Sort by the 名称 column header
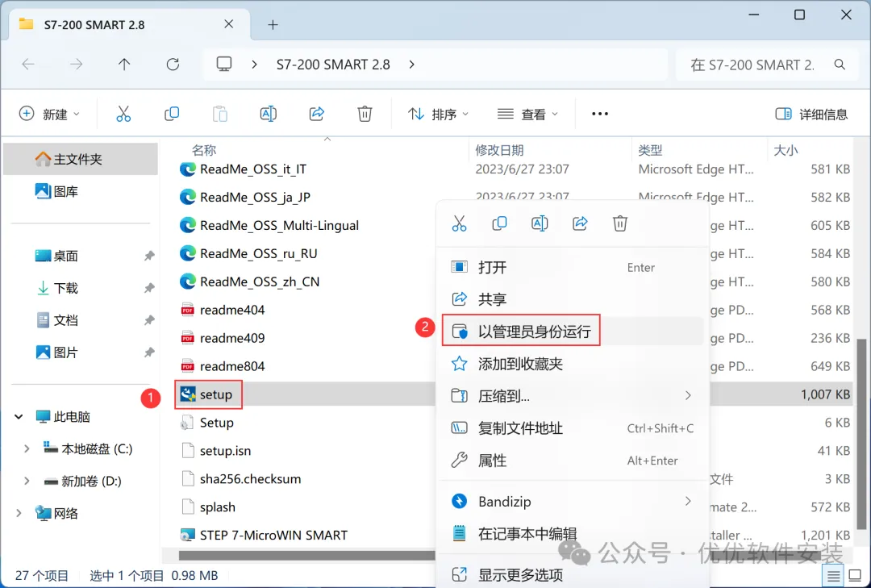This screenshot has height=588, width=871. point(204,150)
